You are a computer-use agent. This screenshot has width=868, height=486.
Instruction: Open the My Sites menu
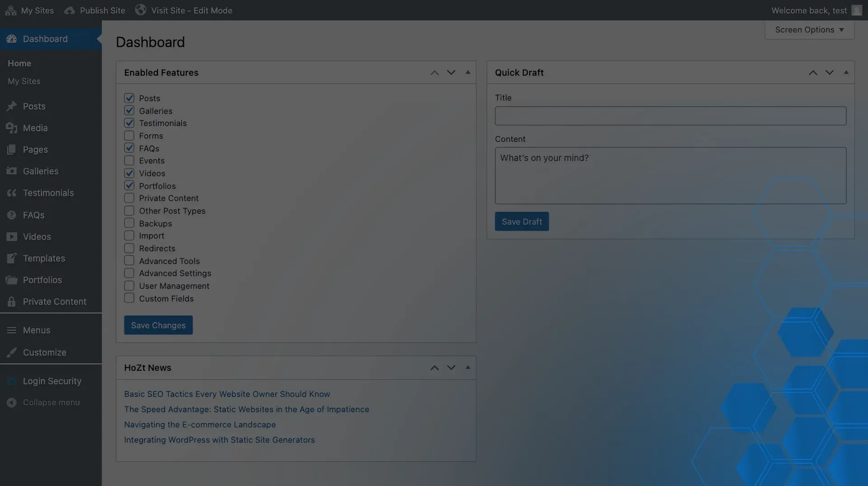29,10
